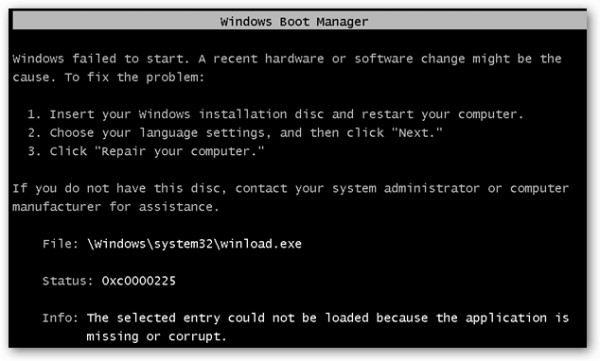Click the "system administrator" phrase
The height and width of the screenshot is (361, 600).
click(x=406, y=188)
